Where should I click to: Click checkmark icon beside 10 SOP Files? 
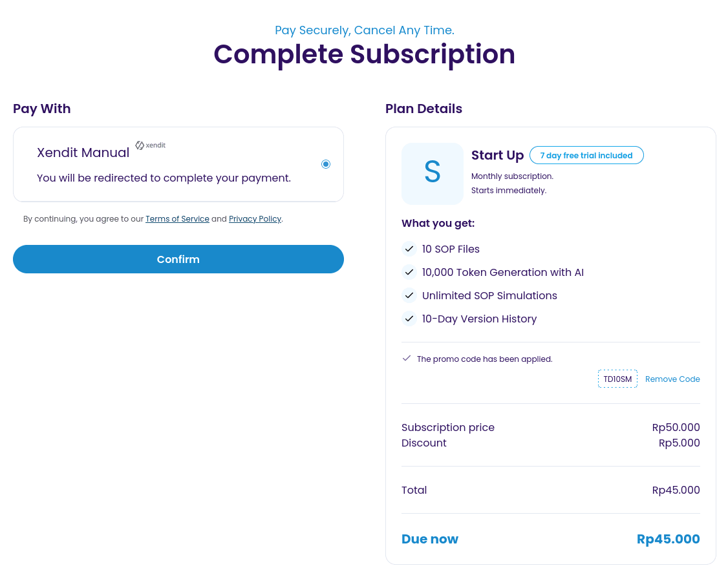tap(409, 249)
